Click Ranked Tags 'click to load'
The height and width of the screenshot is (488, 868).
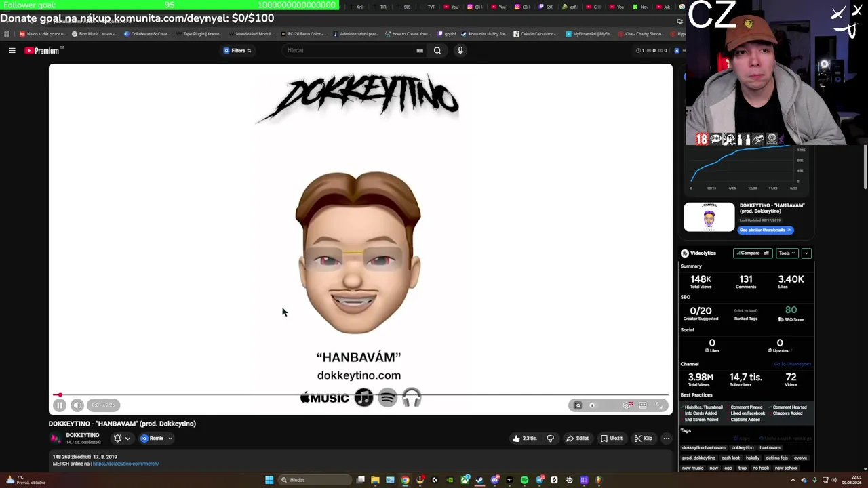[x=746, y=311]
